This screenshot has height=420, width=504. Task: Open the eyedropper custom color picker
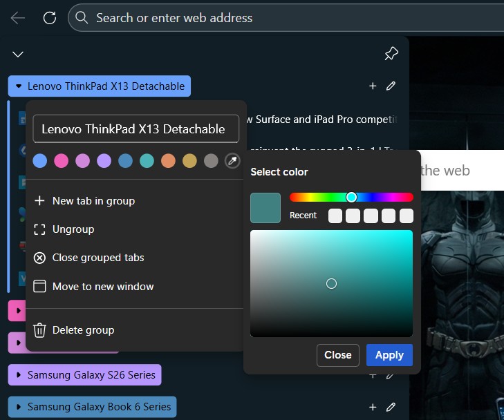232,161
